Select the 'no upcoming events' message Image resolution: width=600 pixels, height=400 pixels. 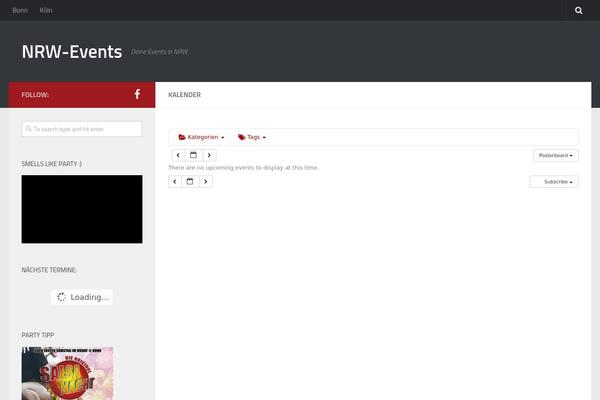point(243,168)
